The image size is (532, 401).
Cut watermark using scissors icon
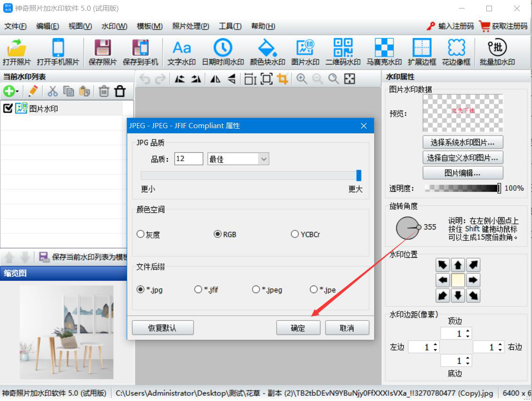point(53,91)
